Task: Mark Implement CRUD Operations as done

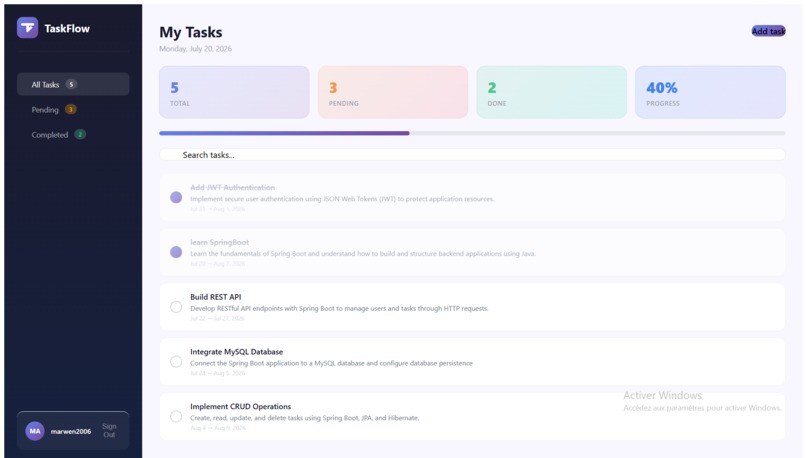Action: click(176, 416)
